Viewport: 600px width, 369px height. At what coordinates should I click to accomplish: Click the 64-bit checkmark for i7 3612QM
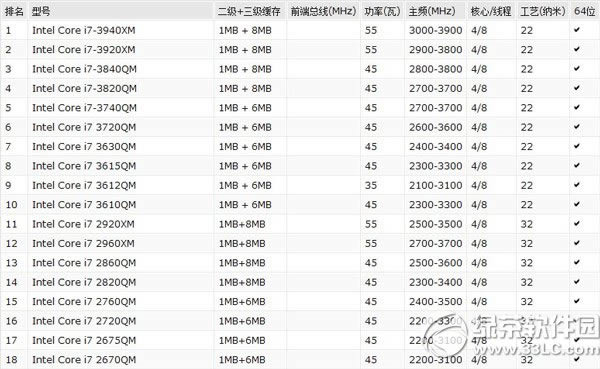coord(577,184)
